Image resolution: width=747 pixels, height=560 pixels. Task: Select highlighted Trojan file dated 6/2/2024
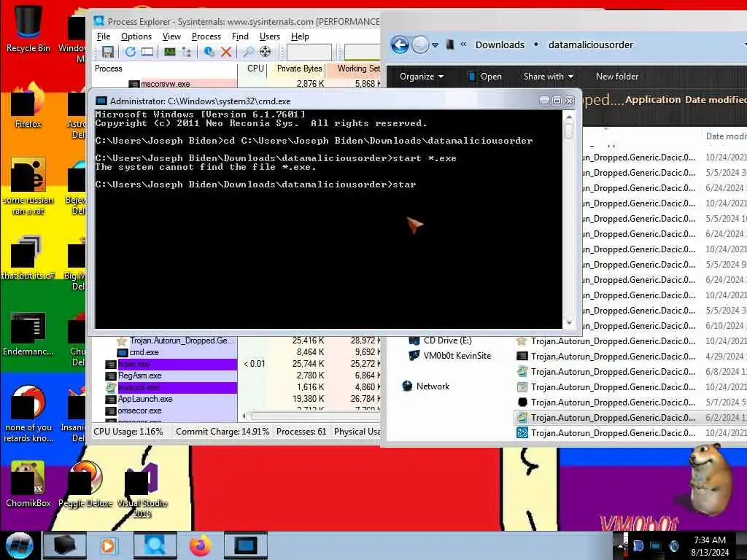[x=631, y=418]
